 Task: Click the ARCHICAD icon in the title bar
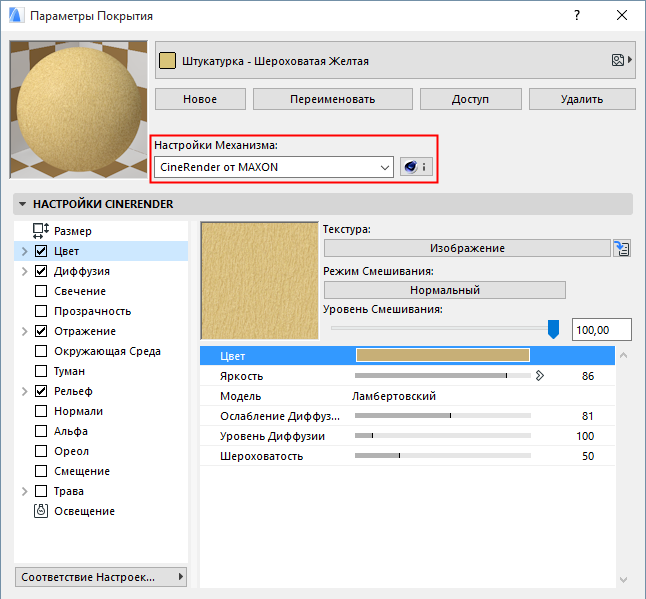click(x=16, y=15)
